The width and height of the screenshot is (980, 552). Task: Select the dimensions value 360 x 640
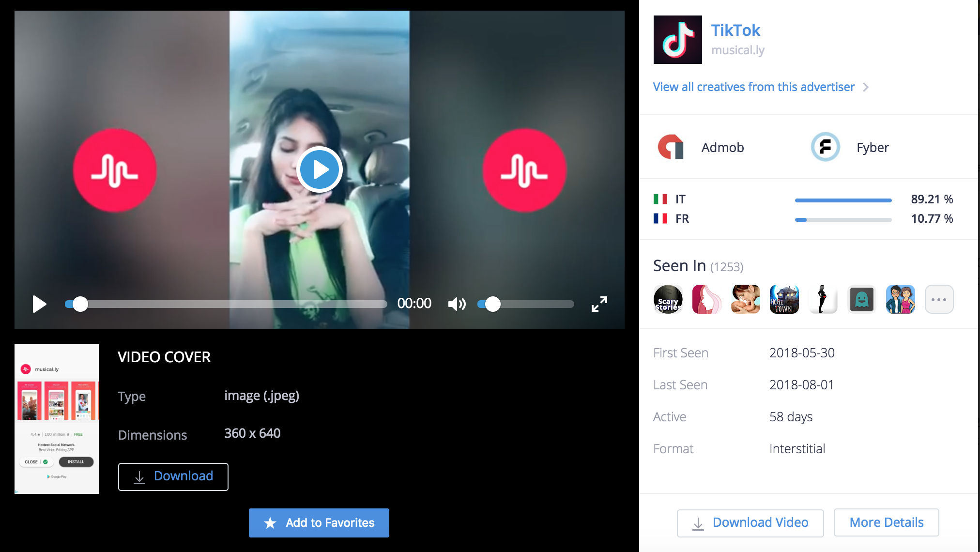(x=252, y=433)
